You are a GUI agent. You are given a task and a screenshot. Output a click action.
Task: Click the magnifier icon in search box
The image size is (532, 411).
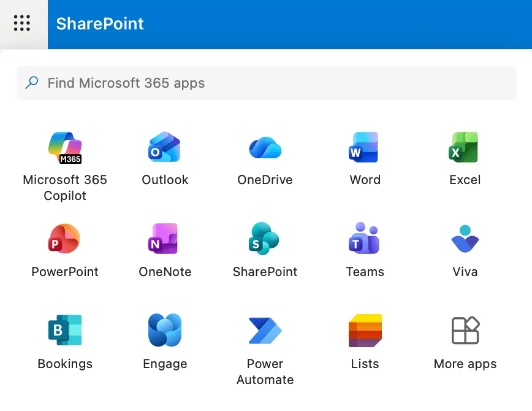[x=32, y=83]
